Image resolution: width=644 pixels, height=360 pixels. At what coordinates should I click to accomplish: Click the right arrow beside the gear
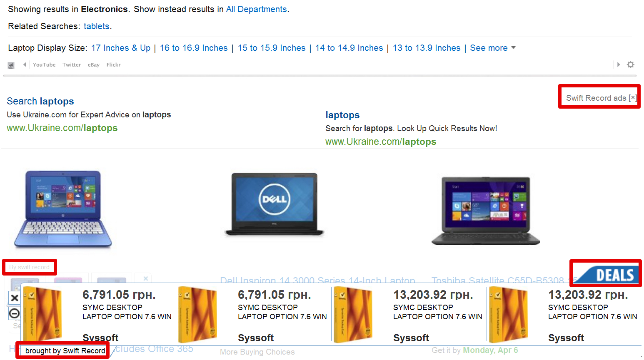[x=619, y=65]
